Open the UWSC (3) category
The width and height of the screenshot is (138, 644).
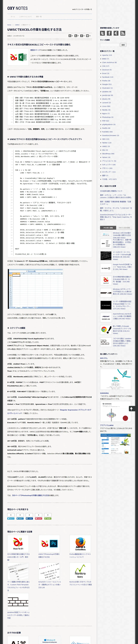[106, 147]
